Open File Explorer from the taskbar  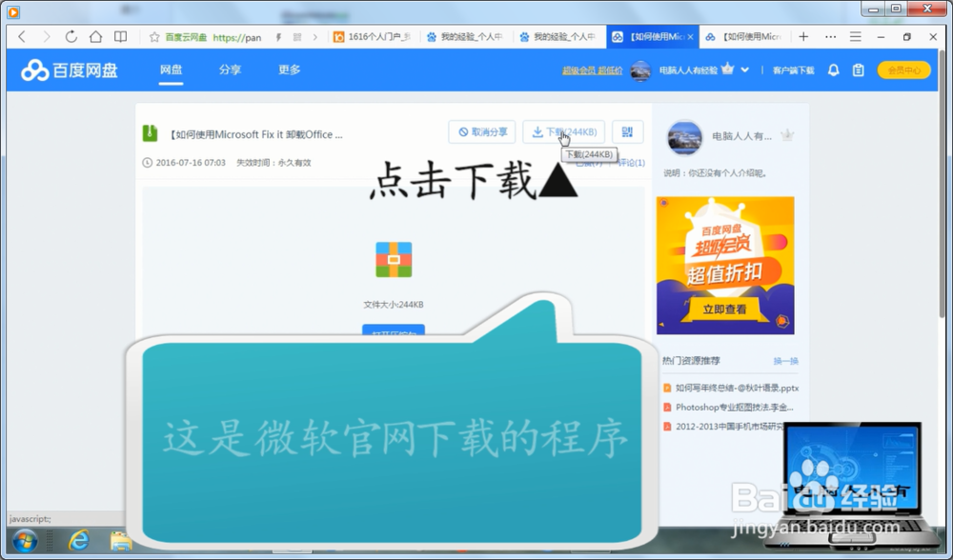[120, 541]
